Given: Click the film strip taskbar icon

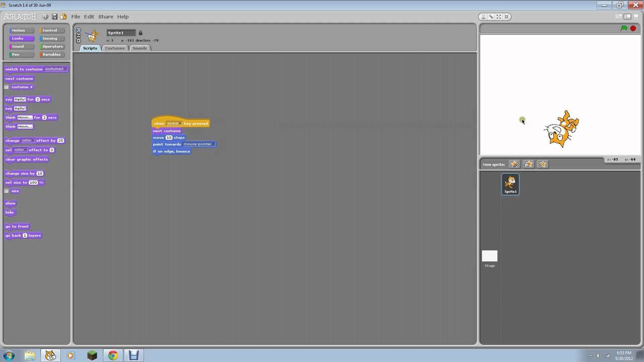Looking at the screenshot, I should [133, 355].
